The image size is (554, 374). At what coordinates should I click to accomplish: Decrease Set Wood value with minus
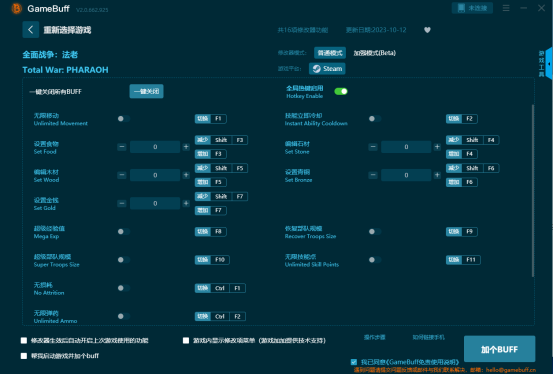pos(122,175)
